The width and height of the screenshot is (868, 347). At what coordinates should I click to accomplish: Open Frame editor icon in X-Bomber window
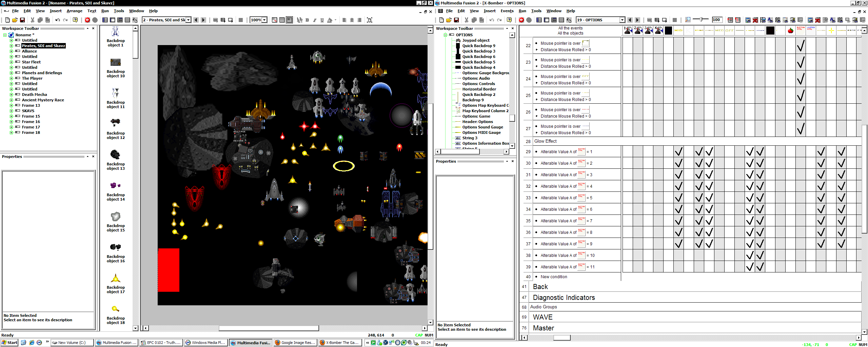547,20
